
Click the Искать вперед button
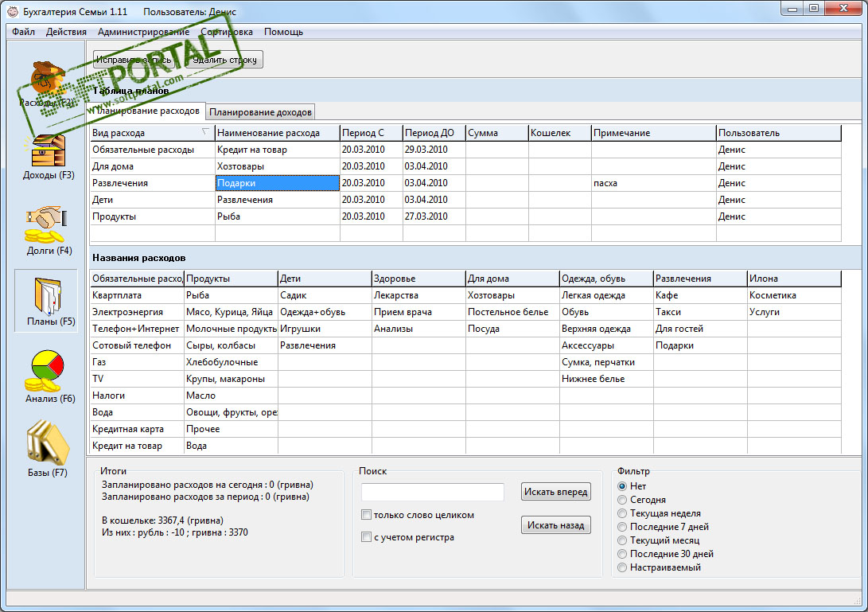coord(556,492)
